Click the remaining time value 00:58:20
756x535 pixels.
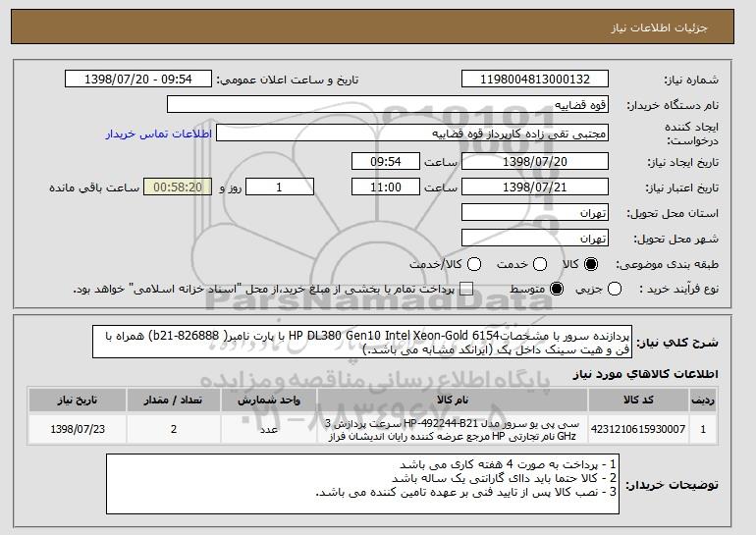[x=178, y=187]
